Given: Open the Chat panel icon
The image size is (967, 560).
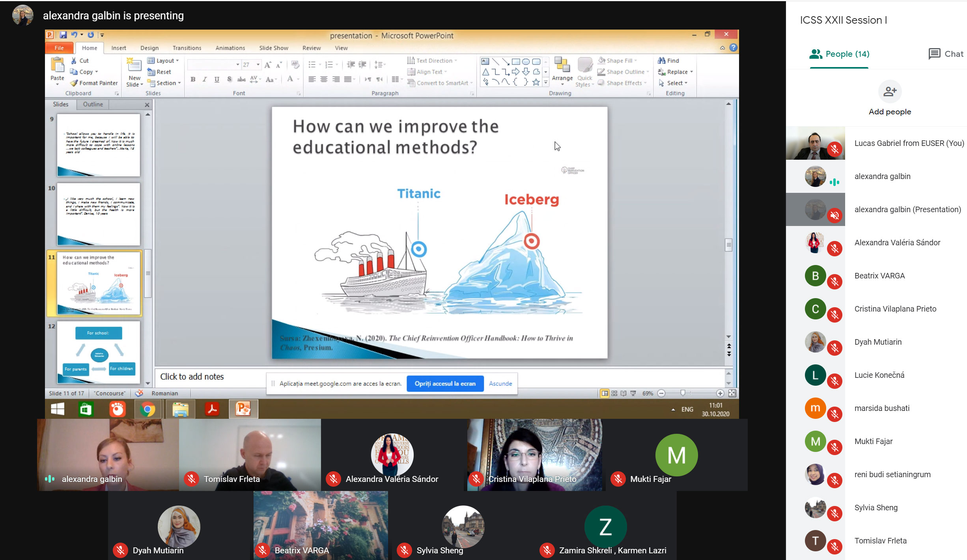Looking at the screenshot, I should [934, 54].
